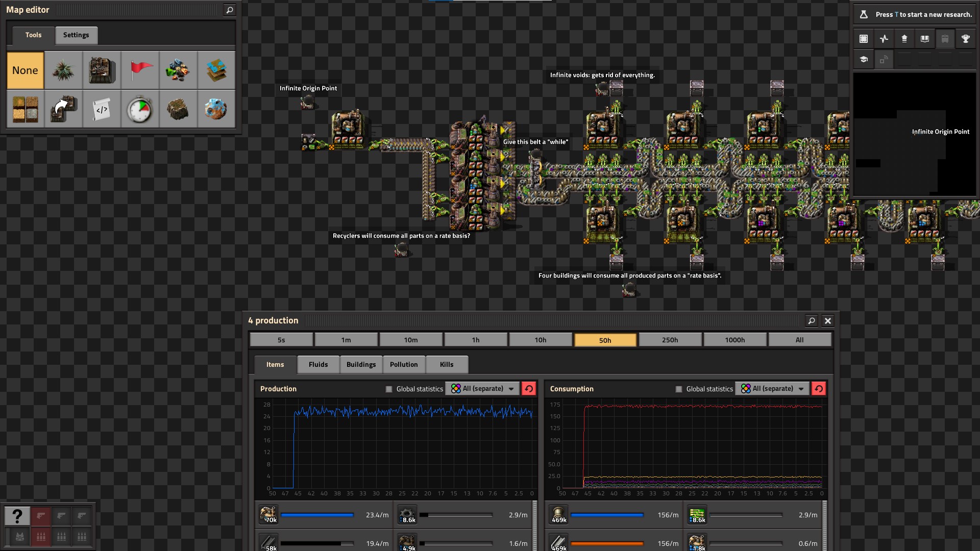Click recycler item icon showing 70k

coord(268,515)
